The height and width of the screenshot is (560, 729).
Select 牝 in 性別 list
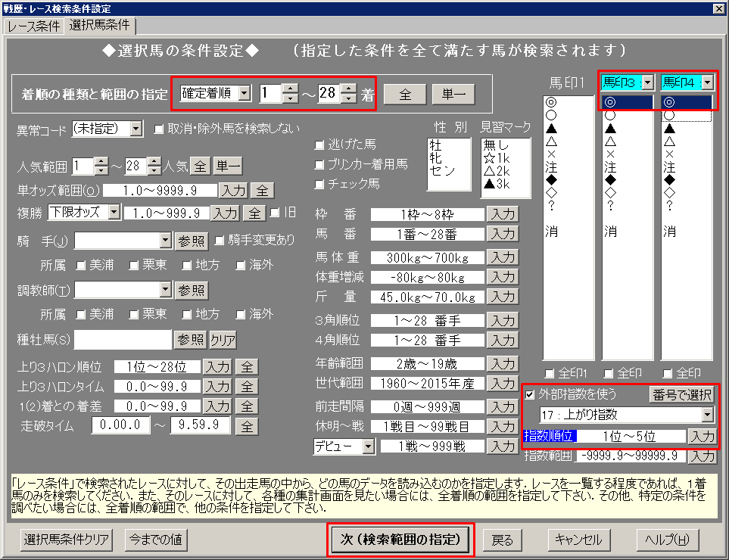click(x=435, y=158)
